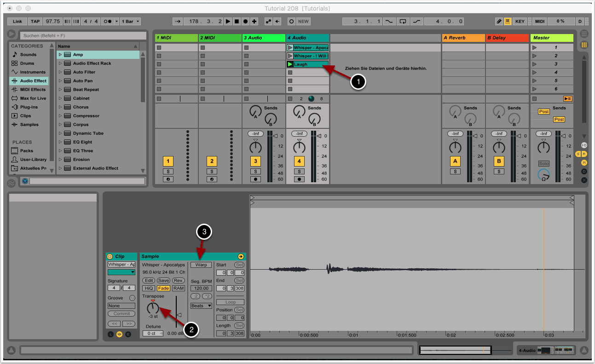Click the Play button in the transport
The width and height of the screenshot is (595, 364).
[228, 21]
